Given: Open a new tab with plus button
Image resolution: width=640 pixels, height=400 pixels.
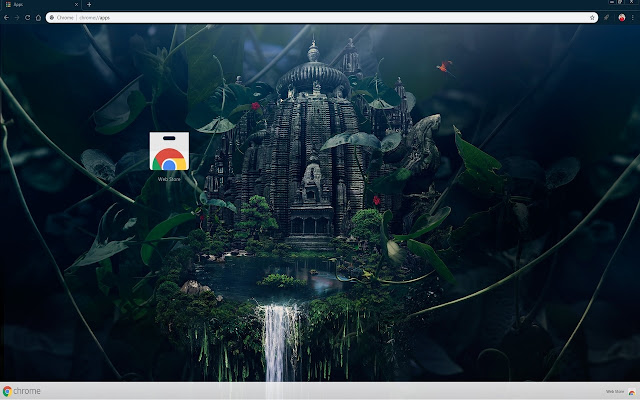Looking at the screenshot, I should point(89,4).
